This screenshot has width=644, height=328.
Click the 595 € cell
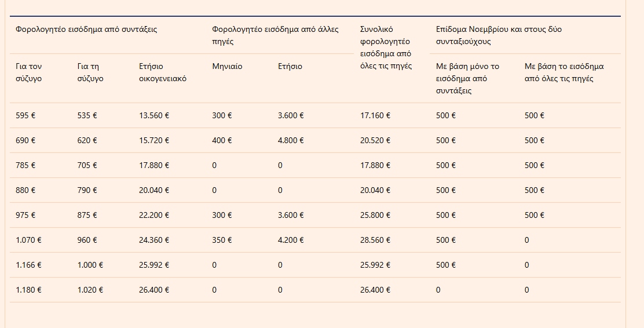click(x=25, y=115)
